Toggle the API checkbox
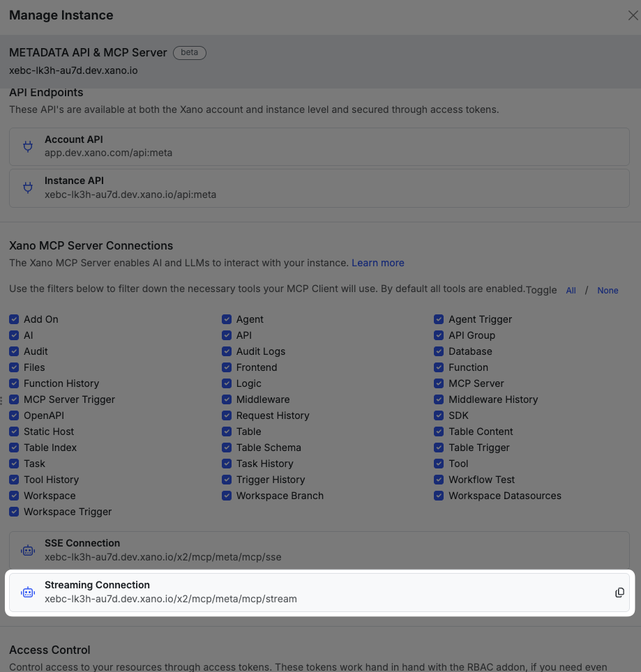The height and width of the screenshot is (672, 641). pos(227,335)
